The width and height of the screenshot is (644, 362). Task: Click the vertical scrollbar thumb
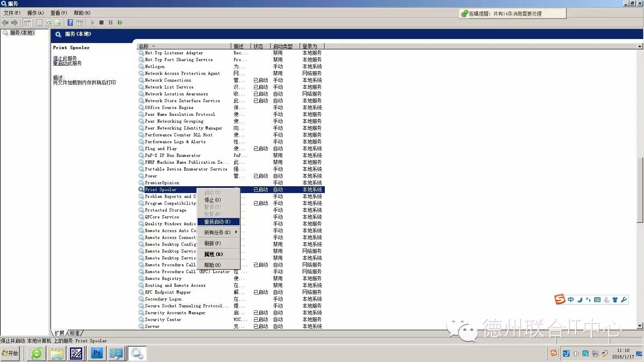coord(640,190)
